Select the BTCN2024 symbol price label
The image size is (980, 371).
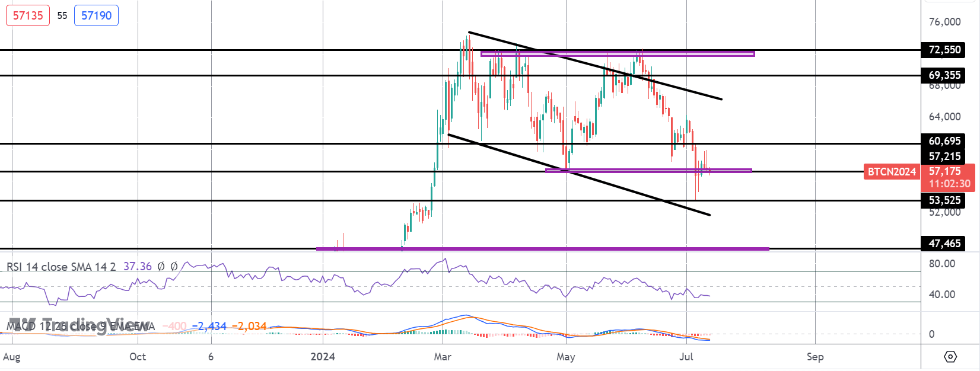[892, 172]
